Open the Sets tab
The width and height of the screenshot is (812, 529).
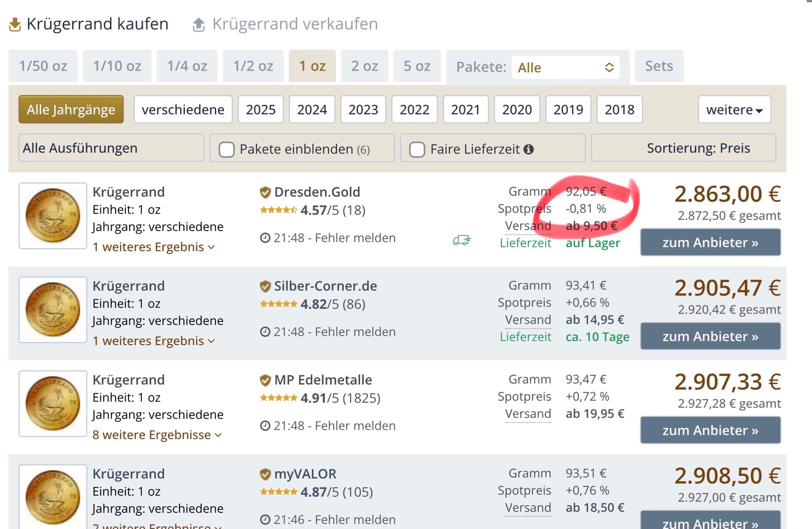pyautogui.click(x=659, y=66)
